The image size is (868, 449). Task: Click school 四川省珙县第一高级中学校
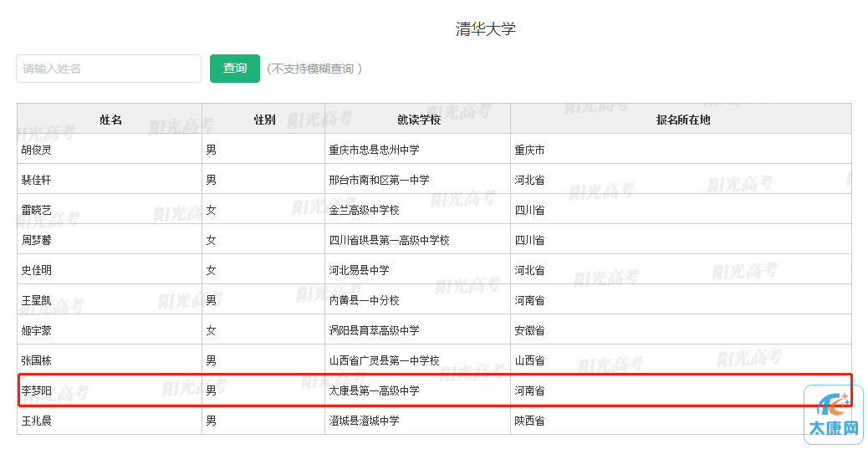(x=389, y=240)
